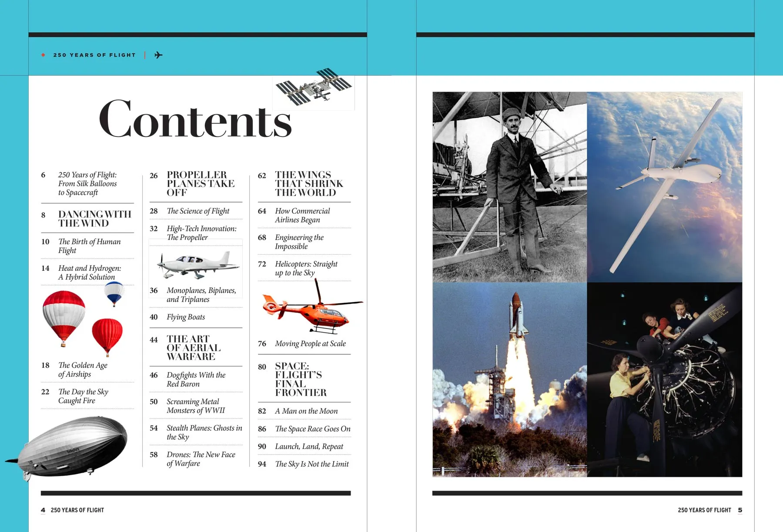The width and height of the screenshot is (783, 532).
Task: Click the gray zeppelin airship image
Action: click(x=67, y=448)
